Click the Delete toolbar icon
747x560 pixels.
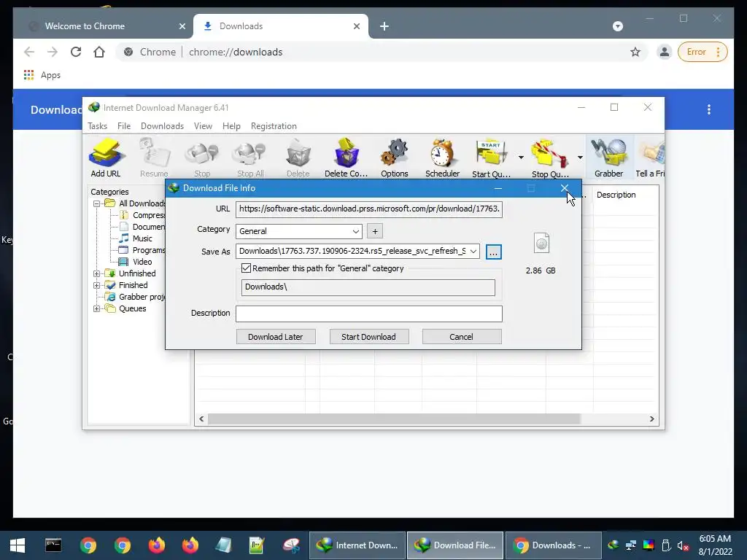[298, 157]
